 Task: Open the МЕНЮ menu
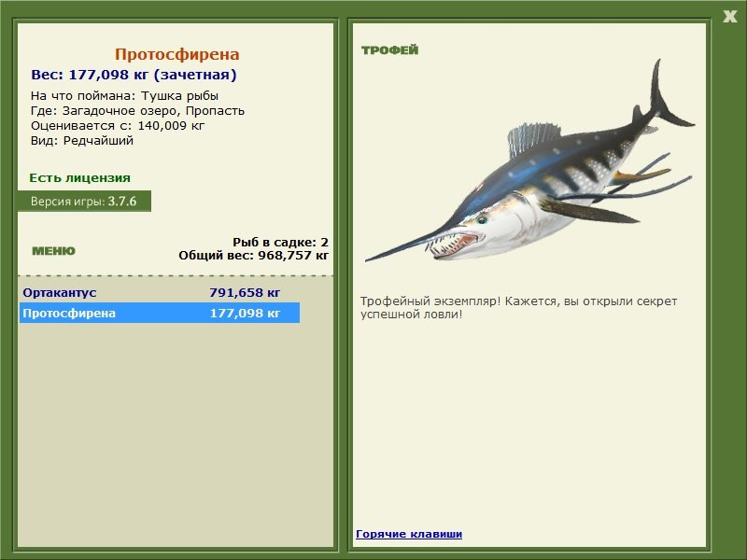[x=53, y=251]
